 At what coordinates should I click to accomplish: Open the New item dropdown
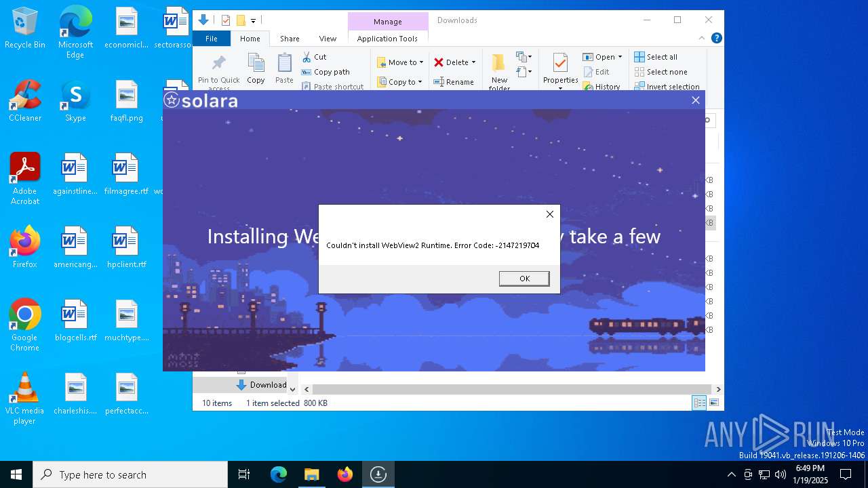524,57
